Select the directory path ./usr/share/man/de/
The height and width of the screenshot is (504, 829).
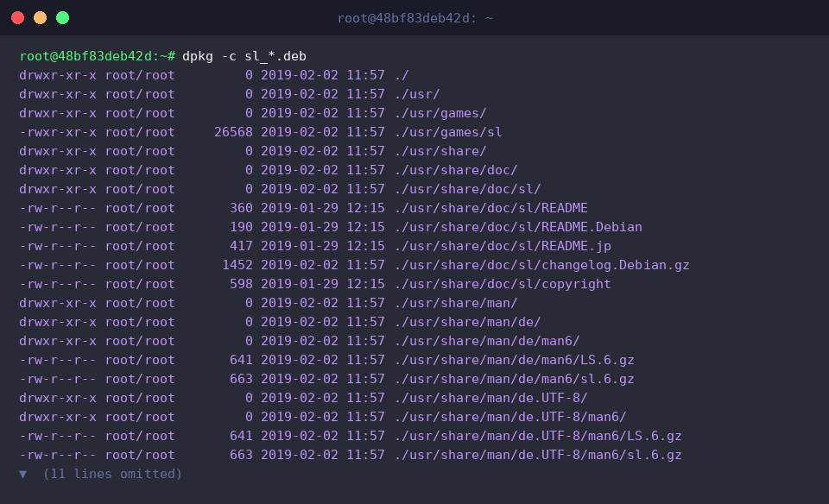468,322
